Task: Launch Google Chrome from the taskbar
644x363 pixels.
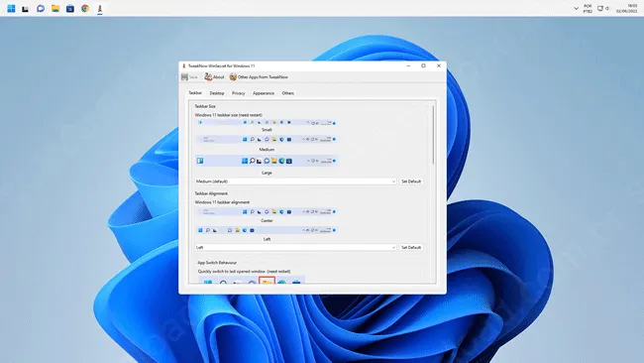Action: (x=85, y=8)
